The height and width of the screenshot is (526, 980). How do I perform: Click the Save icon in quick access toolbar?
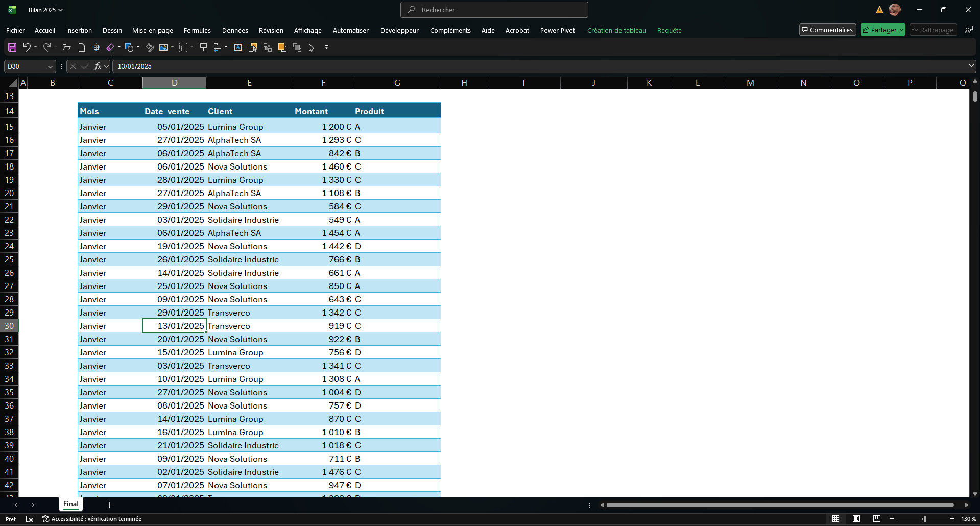tap(12, 47)
